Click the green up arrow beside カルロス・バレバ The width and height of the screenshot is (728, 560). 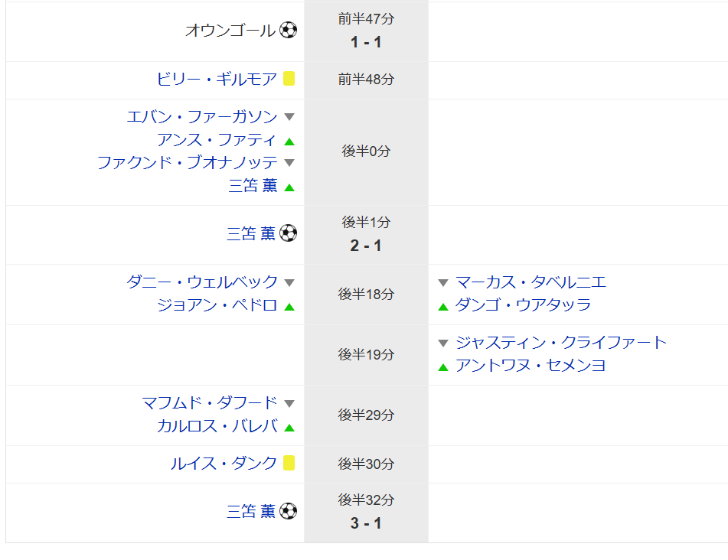[x=289, y=428]
